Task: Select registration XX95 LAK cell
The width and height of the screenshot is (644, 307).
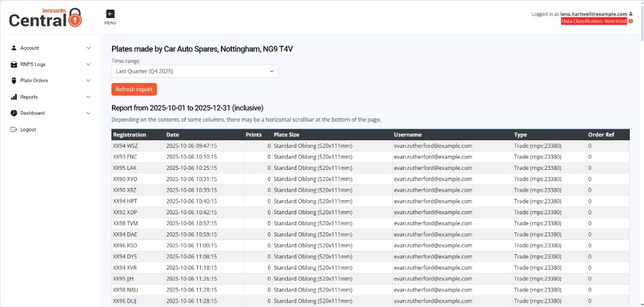Action: 138,168
